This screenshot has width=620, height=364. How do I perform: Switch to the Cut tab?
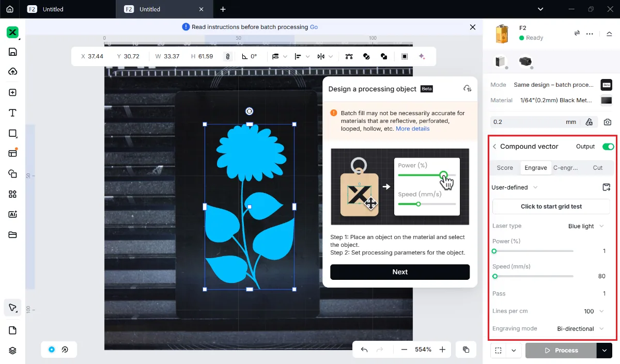[598, 168]
